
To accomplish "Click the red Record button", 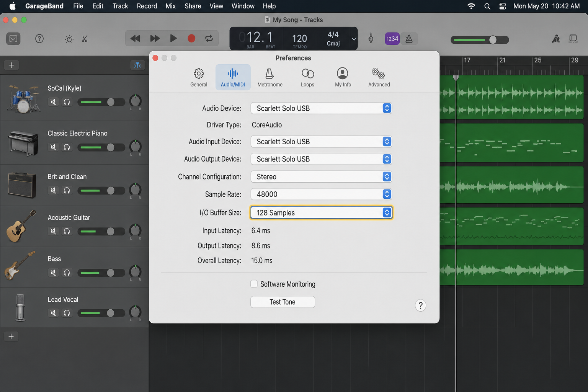I will tap(191, 38).
